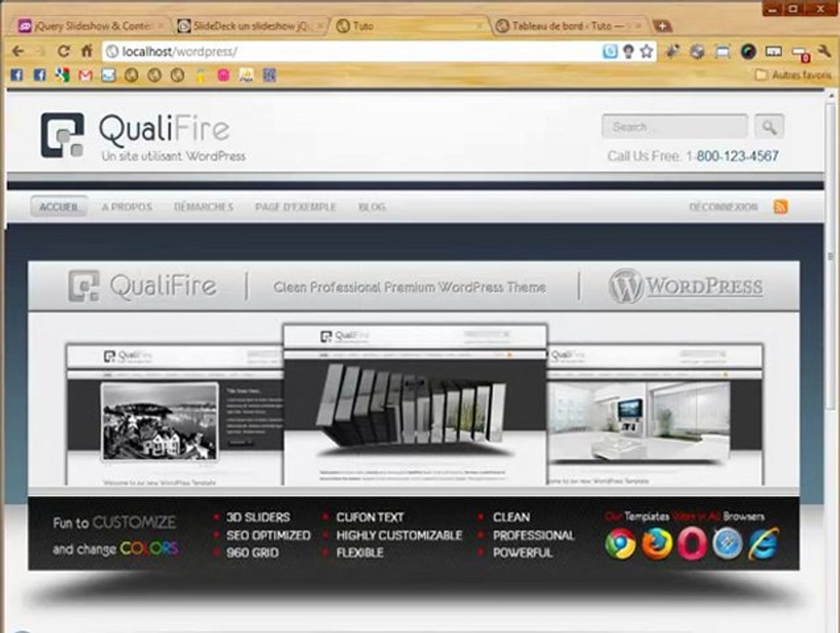Click the localhost/wordpress address bar
This screenshot has height=633, width=840.
[x=354, y=51]
